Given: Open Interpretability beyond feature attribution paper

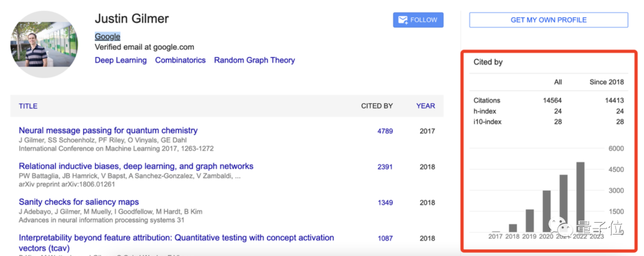Looking at the screenshot, I should click(176, 238).
